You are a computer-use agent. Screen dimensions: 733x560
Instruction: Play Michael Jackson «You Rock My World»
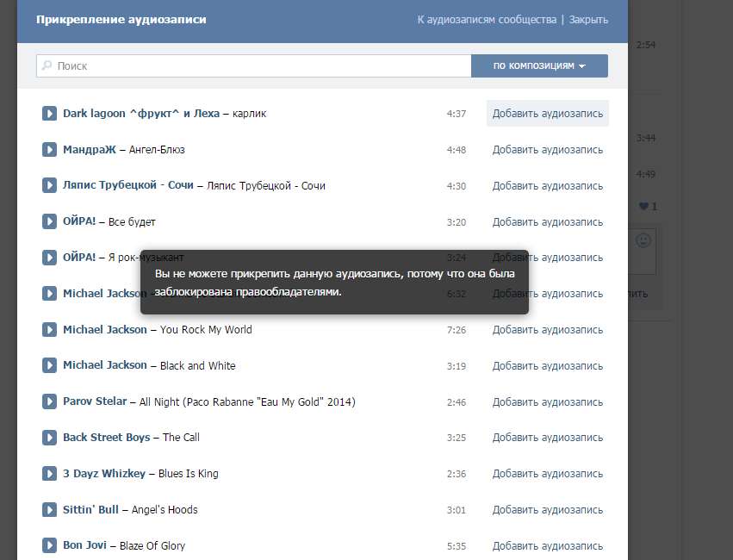(x=50, y=330)
